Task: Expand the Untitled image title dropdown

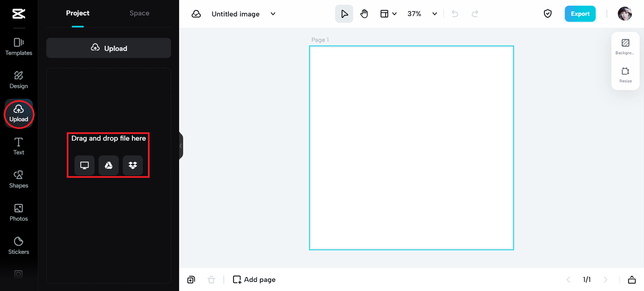Action: [x=273, y=14]
